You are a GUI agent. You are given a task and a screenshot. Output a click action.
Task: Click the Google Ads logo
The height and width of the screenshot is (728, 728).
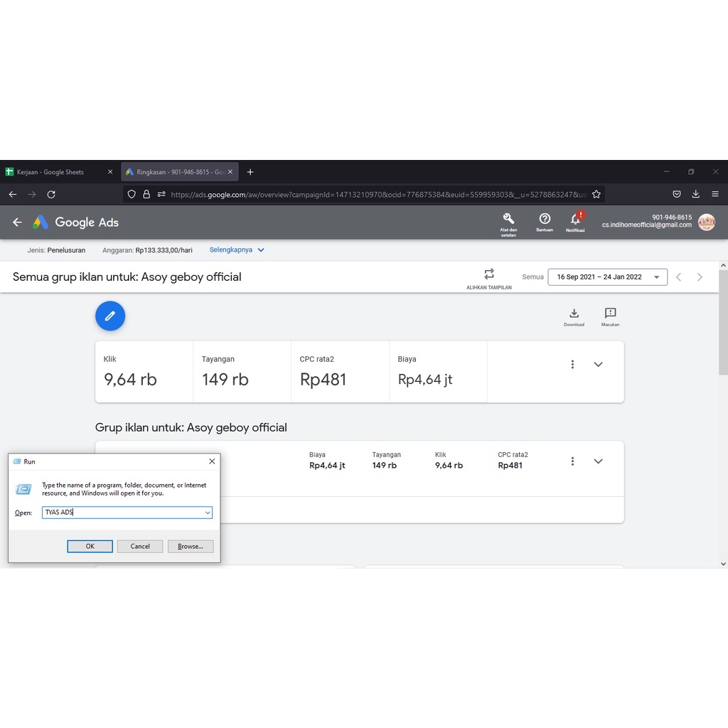[75, 223]
